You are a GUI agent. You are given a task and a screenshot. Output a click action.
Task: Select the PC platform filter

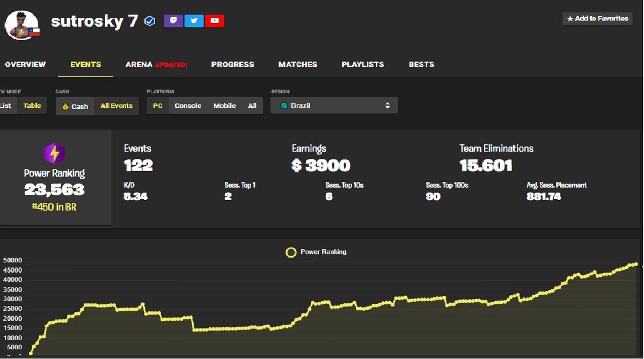[x=158, y=106]
